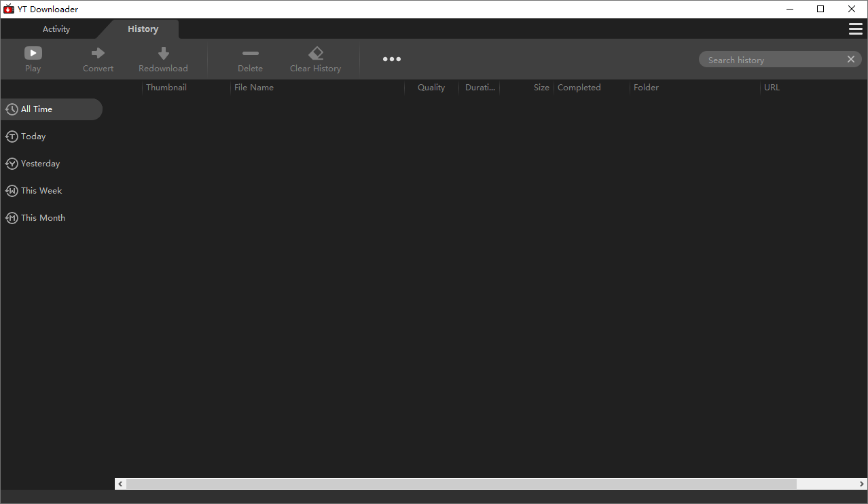Click the Play toolbar icon
Viewport: 868px width, 504px height.
[x=33, y=53]
